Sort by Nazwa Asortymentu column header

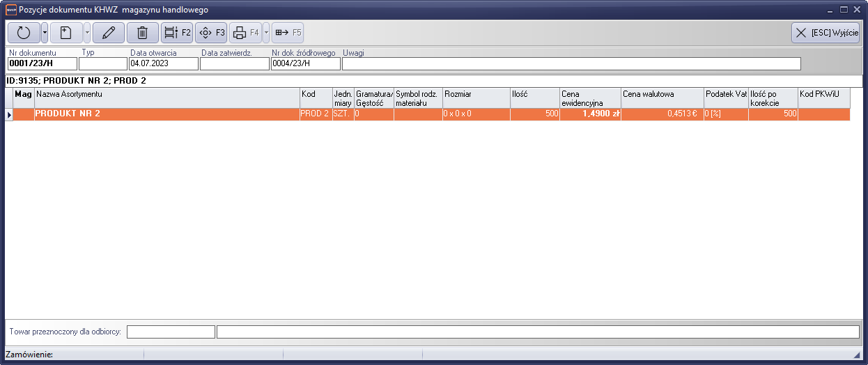pos(167,98)
